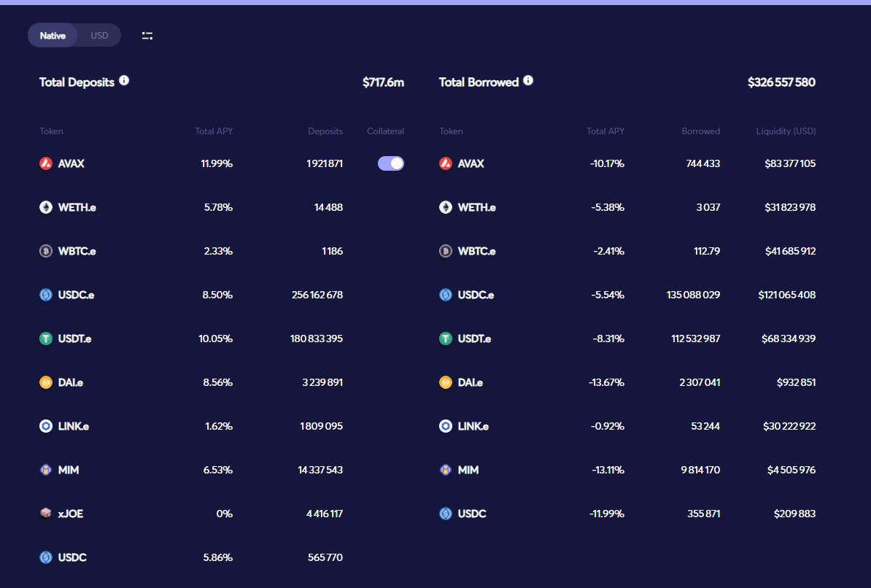Click the filter settings sliders icon

pyautogui.click(x=147, y=36)
